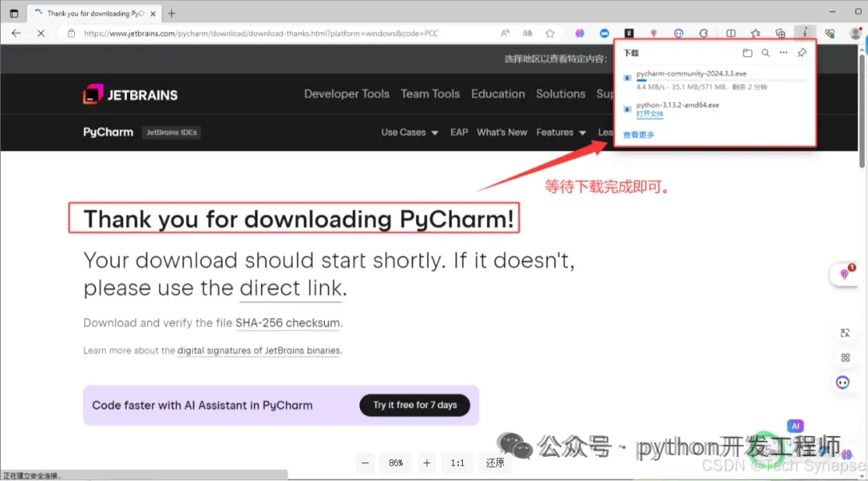The height and width of the screenshot is (481, 868).
Task: Open the user profile avatar
Action: pos(856,33)
